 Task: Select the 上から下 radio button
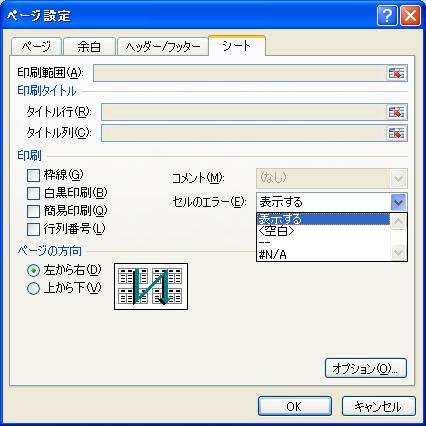click(x=33, y=288)
